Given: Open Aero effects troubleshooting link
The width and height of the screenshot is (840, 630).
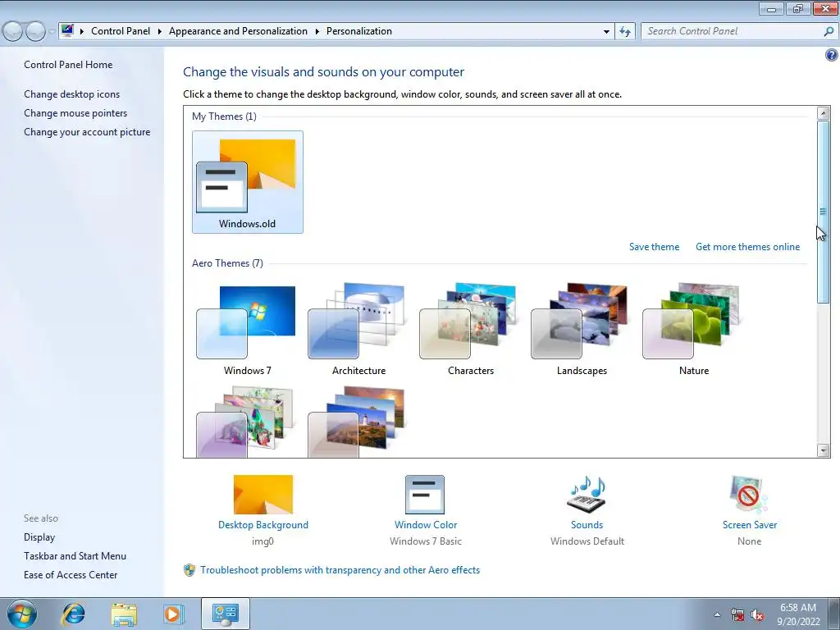Looking at the screenshot, I should [340, 570].
